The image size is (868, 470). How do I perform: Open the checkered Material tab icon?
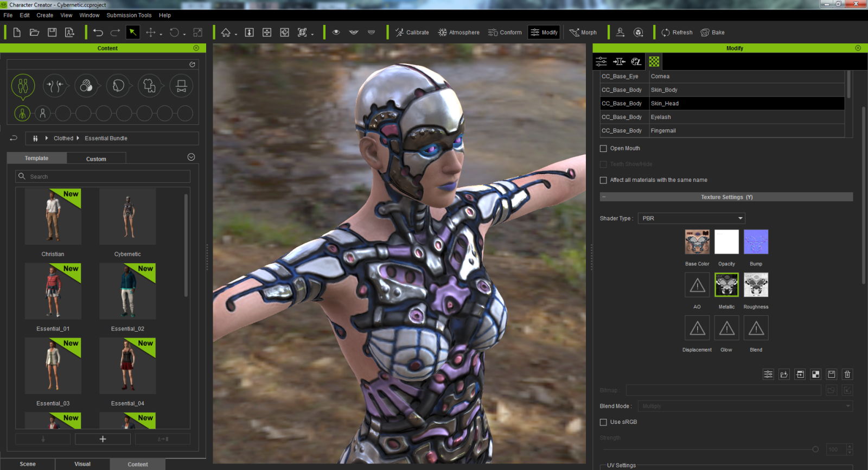(654, 62)
